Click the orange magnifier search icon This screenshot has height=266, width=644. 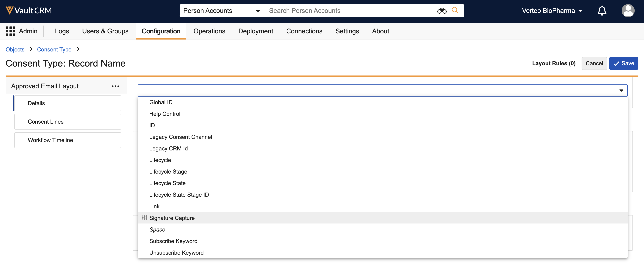tap(455, 10)
